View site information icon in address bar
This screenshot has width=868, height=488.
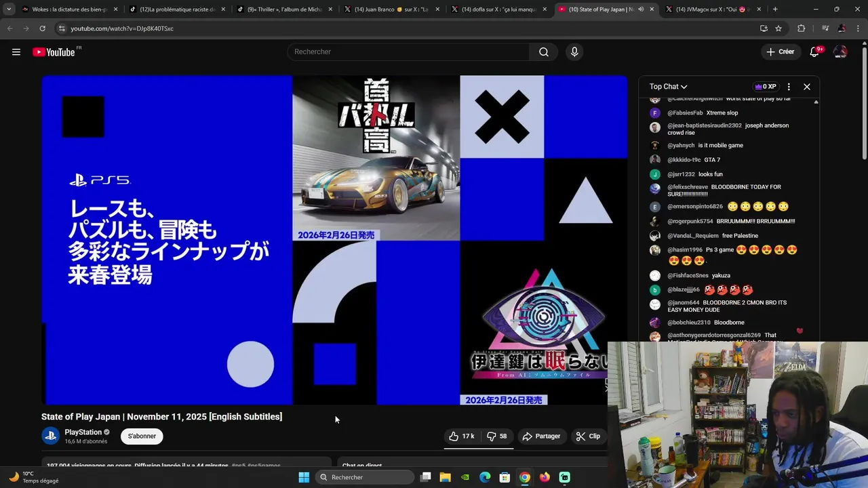(62, 28)
